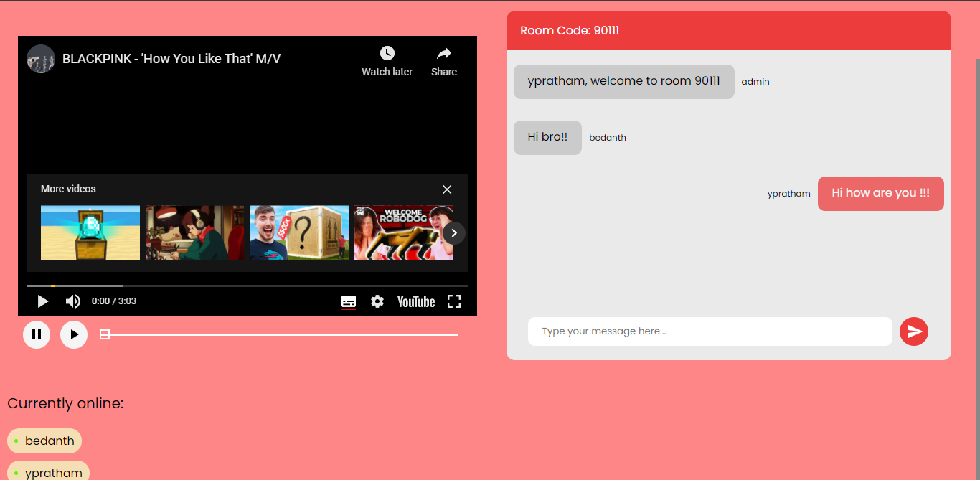Focus the message input field
This screenshot has height=480, width=980.
click(x=710, y=331)
